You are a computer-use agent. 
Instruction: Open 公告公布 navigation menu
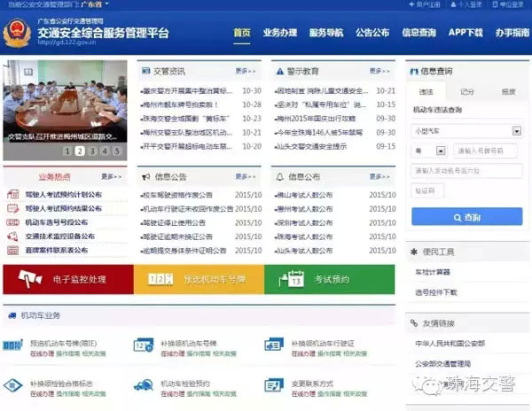click(x=372, y=33)
